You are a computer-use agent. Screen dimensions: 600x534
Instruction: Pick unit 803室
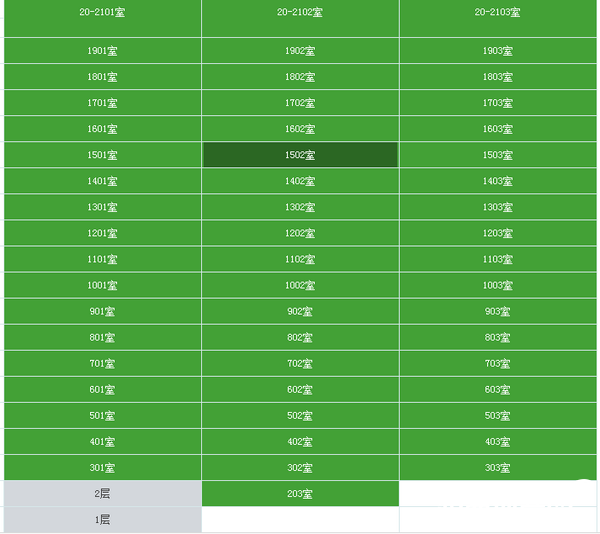click(x=498, y=337)
